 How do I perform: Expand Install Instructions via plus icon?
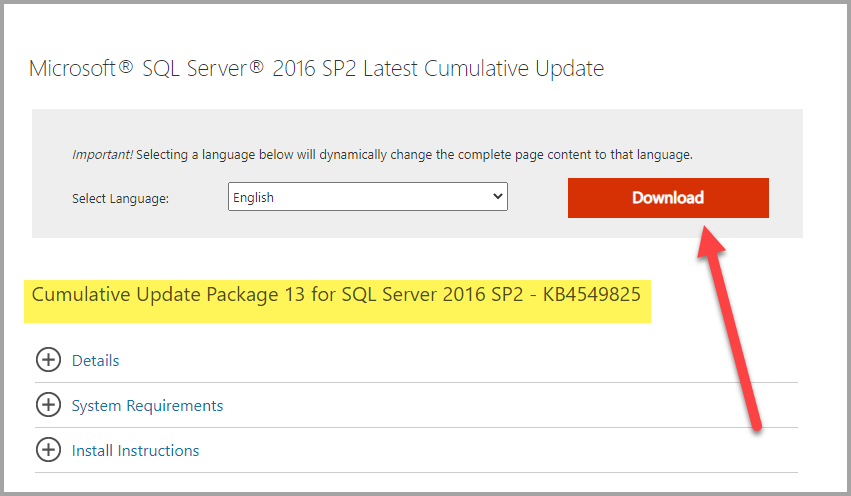pos(48,450)
